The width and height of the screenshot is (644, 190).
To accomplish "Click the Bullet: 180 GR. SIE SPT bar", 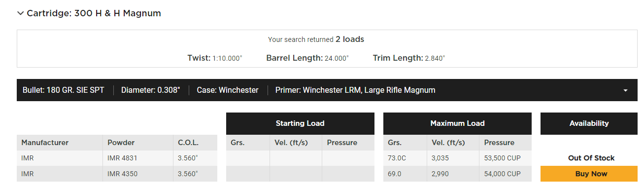I will coord(327,90).
